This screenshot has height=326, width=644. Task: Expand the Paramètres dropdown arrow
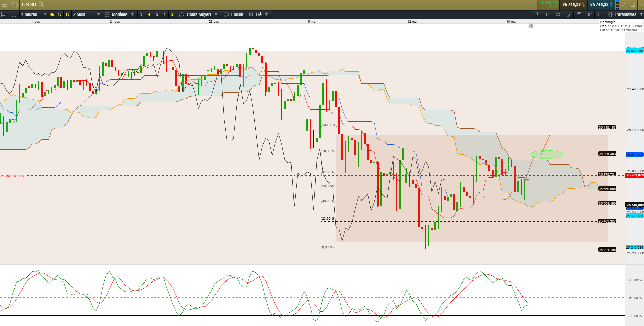(x=641, y=14)
